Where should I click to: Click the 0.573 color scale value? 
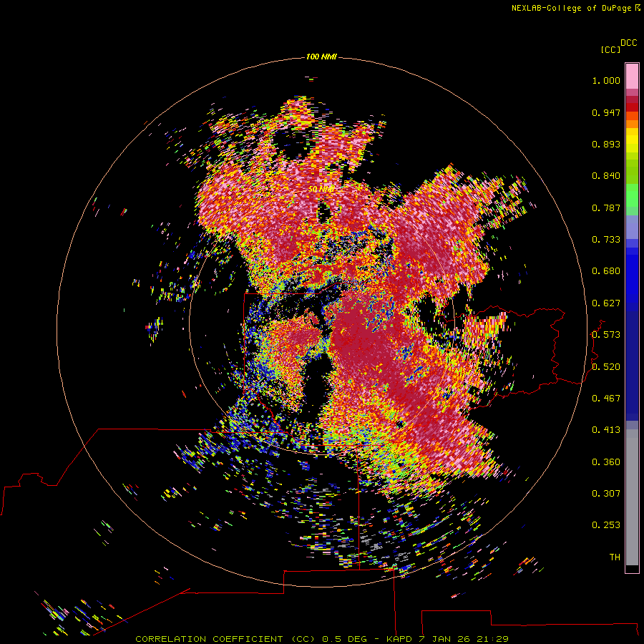606,335
